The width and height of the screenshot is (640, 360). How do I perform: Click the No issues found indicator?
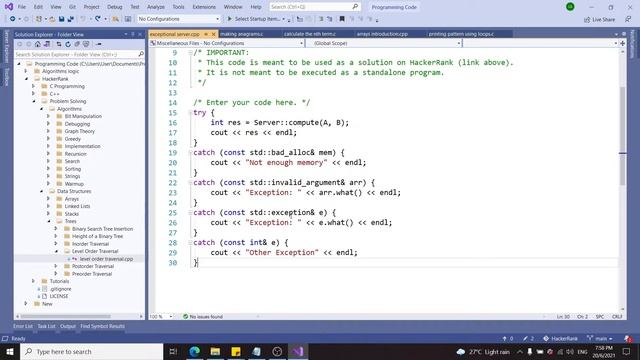[202, 317]
